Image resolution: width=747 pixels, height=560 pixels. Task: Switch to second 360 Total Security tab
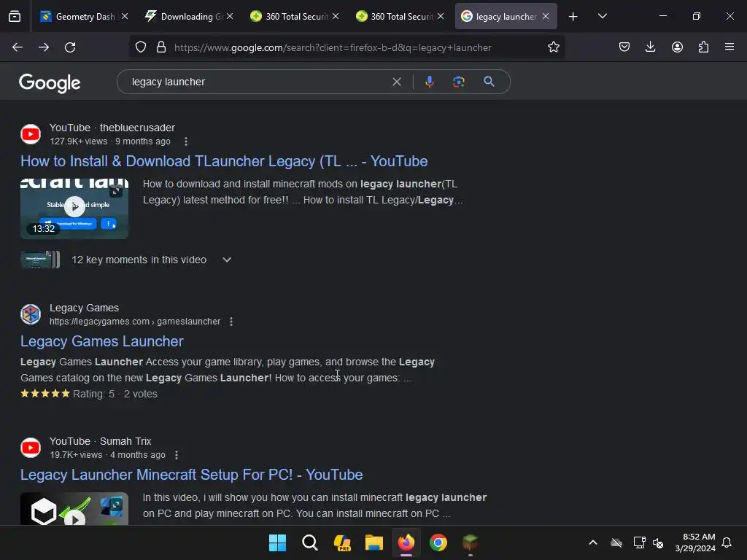click(x=395, y=16)
